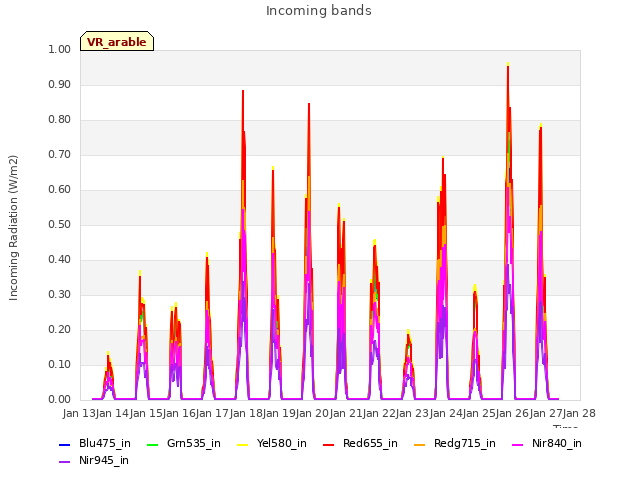The image size is (640, 480).
Task: Click the VR_arable label box
Action: (x=117, y=41)
